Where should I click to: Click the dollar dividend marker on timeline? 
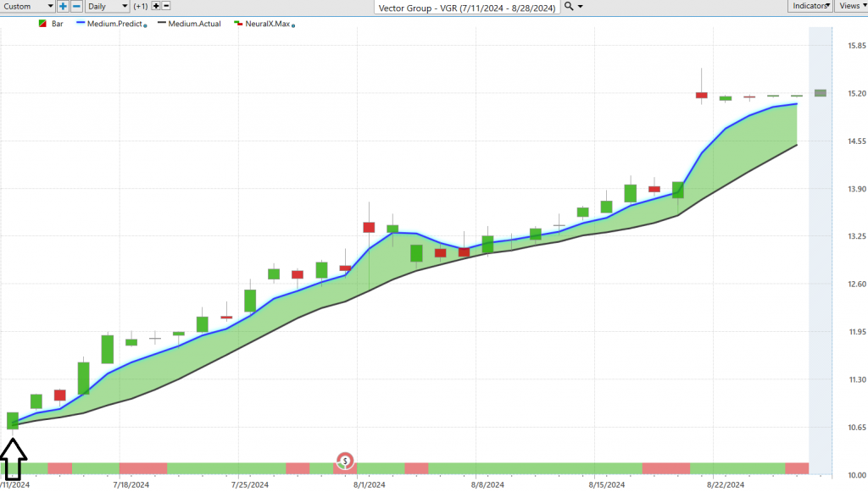345,461
